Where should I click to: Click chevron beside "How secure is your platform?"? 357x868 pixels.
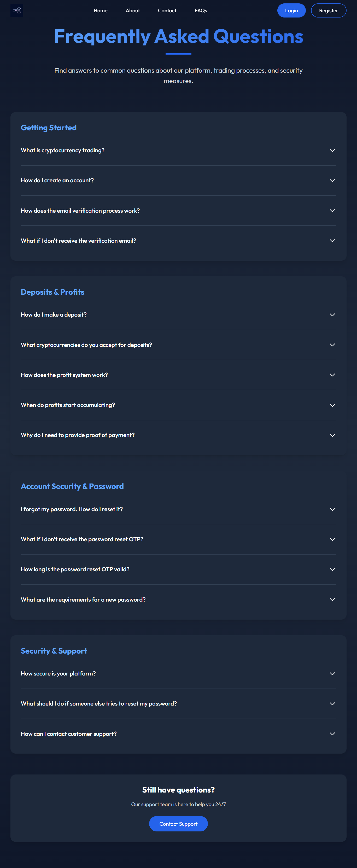[332, 674]
